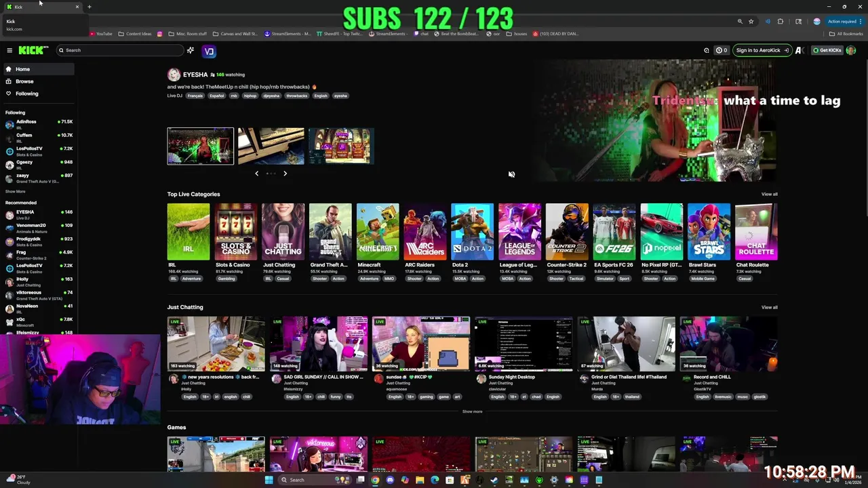
Task: Click the chat bubble icon in header
Action: click(707, 50)
